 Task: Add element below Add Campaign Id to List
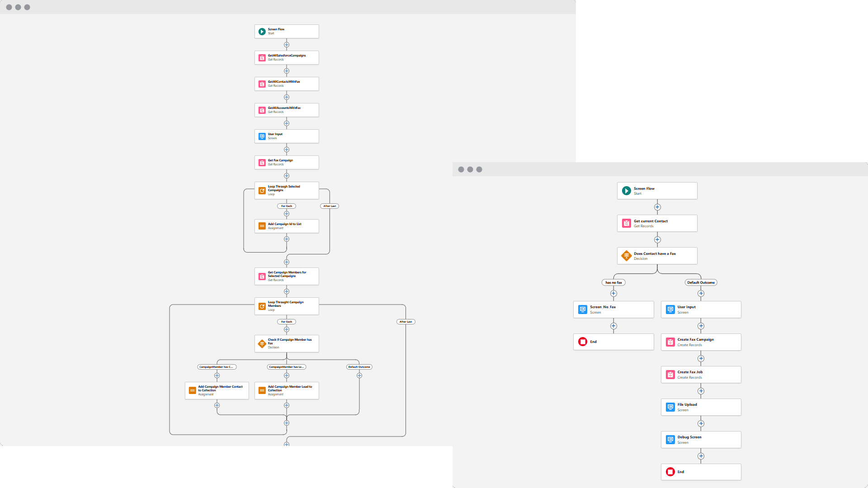coord(287,239)
